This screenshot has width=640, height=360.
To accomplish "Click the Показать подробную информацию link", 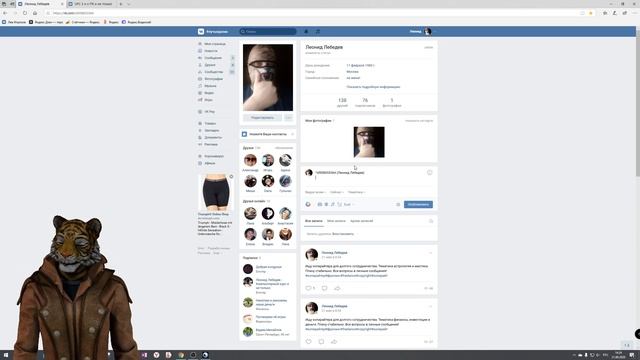I will click(x=373, y=87).
